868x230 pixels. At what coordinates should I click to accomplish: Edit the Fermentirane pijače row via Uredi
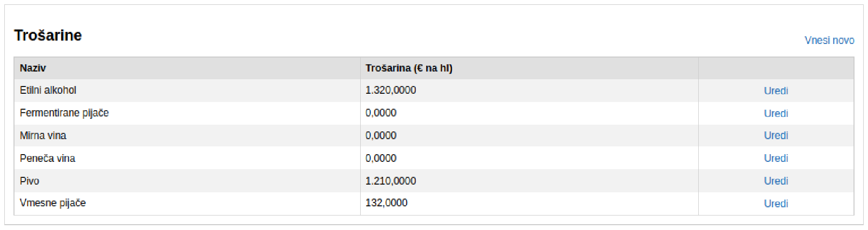775,114
